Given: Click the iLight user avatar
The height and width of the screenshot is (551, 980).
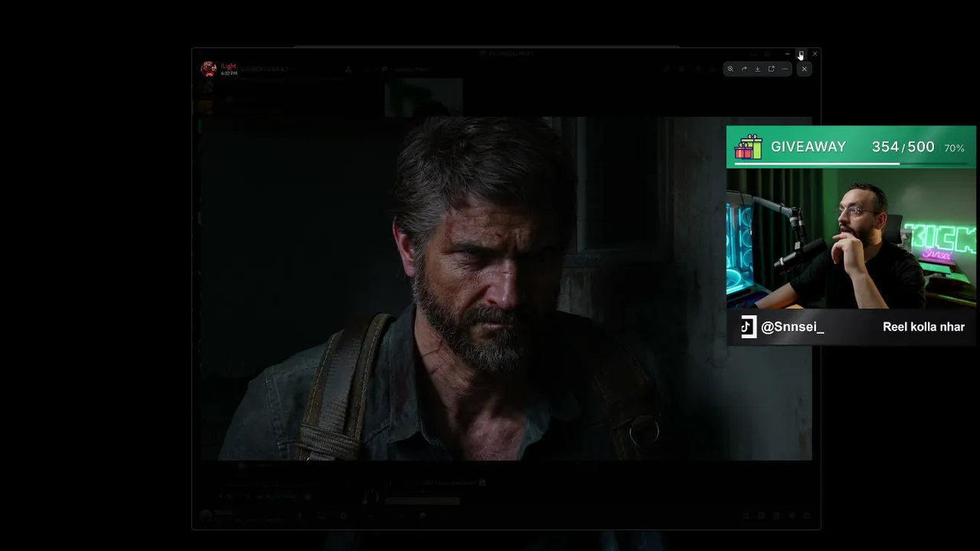Looking at the screenshot, I should pos(208,69).
